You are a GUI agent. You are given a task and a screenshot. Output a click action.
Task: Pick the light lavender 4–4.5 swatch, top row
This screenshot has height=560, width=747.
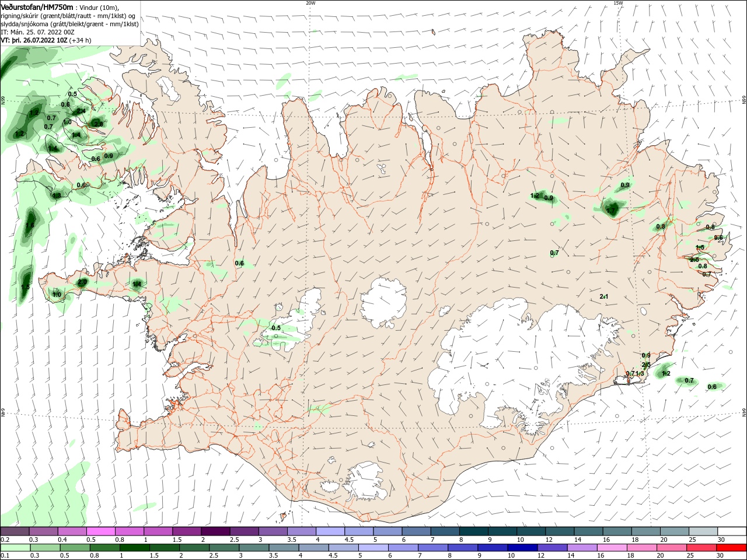point(330,531)
